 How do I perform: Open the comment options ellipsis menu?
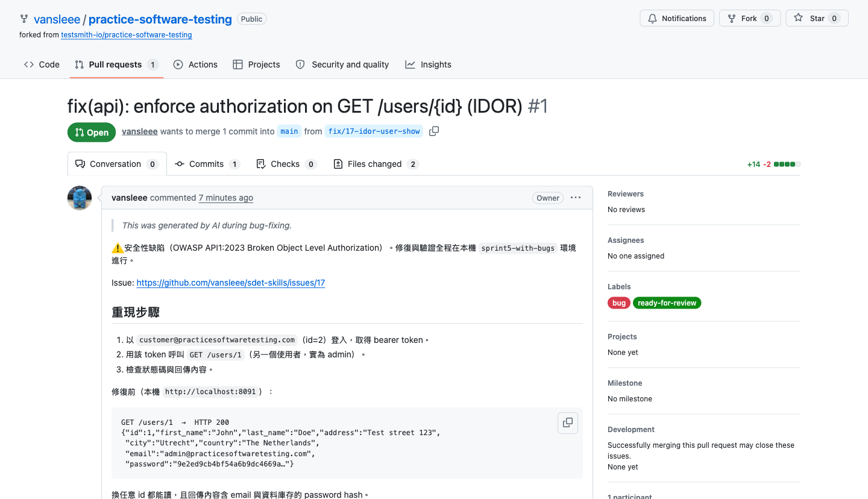(576, 198)
